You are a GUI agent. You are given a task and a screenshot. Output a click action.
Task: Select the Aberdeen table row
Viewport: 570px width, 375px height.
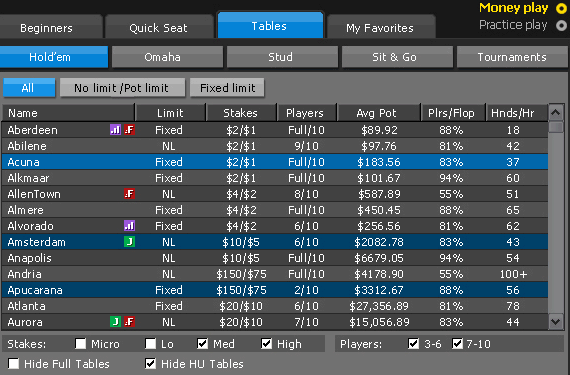click(x=275, y=130)
